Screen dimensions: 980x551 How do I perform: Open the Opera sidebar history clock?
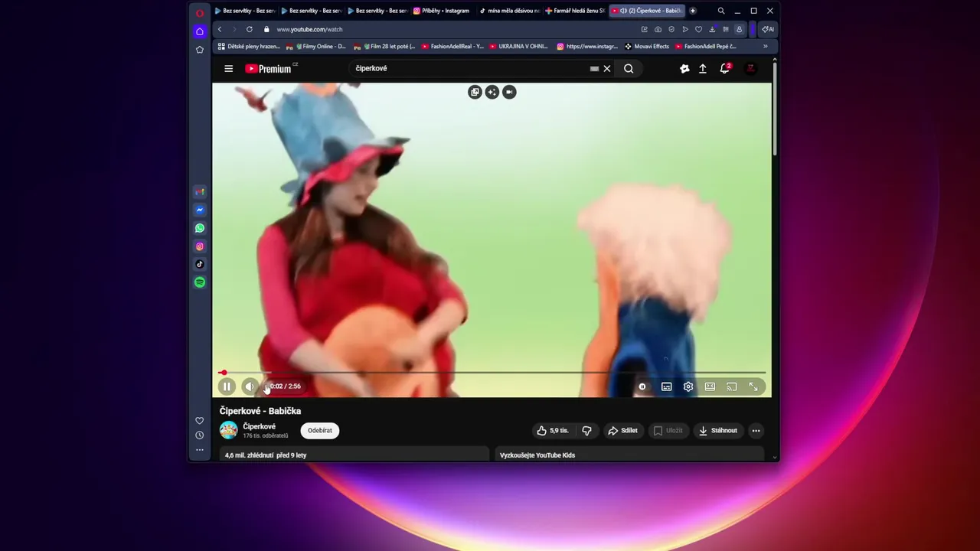pos(200,435)
